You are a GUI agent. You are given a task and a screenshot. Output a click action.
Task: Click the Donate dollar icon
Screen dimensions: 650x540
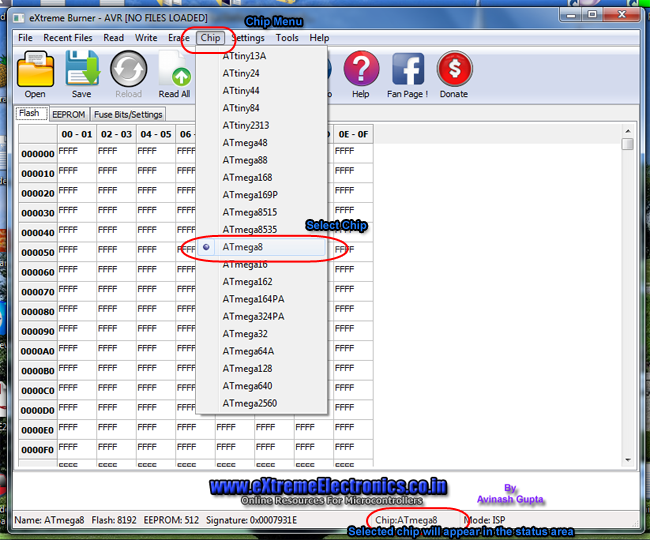[454, 68]
